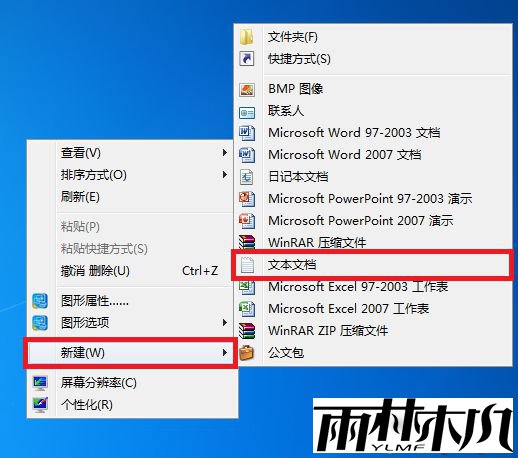Image resolution: width=518 pixels, height=458 pixels.
Task: Click the 新建(W) menu label
Action: pos(83,352)
